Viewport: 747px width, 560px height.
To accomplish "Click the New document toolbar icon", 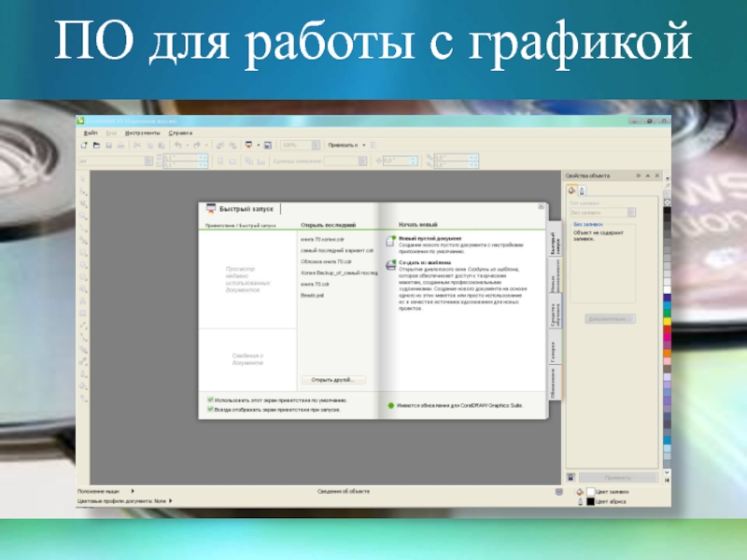I will 84,146.
